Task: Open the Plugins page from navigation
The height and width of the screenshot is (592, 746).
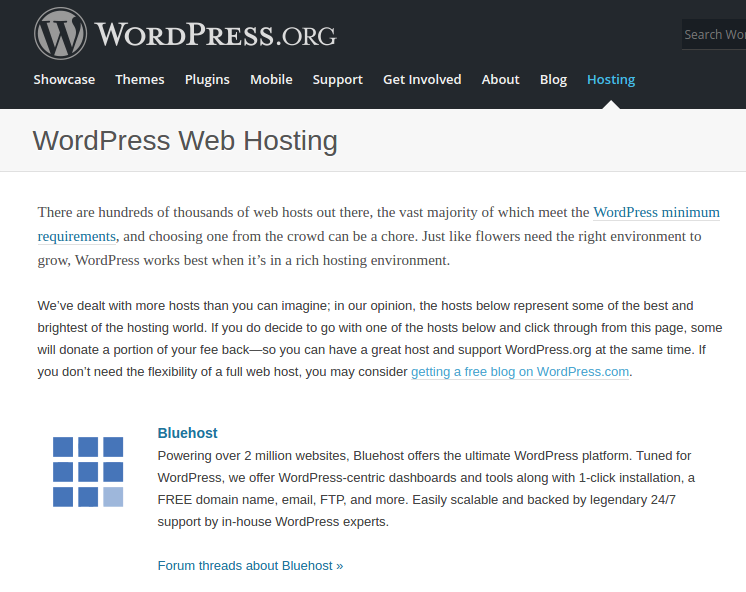Action: (x=207, y=79)
